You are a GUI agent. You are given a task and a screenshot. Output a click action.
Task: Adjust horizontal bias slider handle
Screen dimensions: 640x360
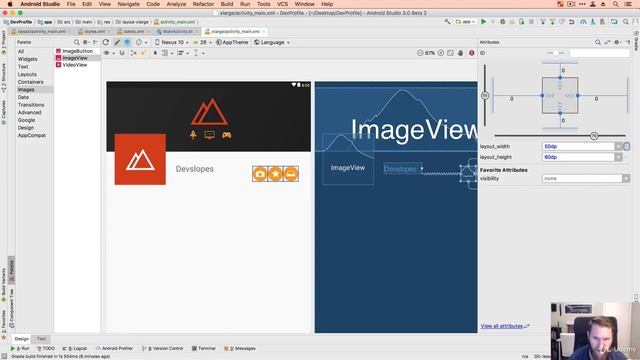[594, 136]
